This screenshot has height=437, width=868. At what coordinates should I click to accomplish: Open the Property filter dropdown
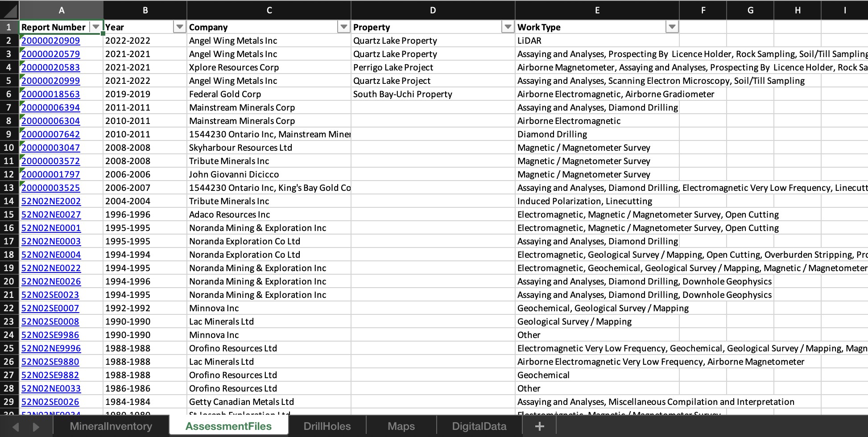pos(508,27)
